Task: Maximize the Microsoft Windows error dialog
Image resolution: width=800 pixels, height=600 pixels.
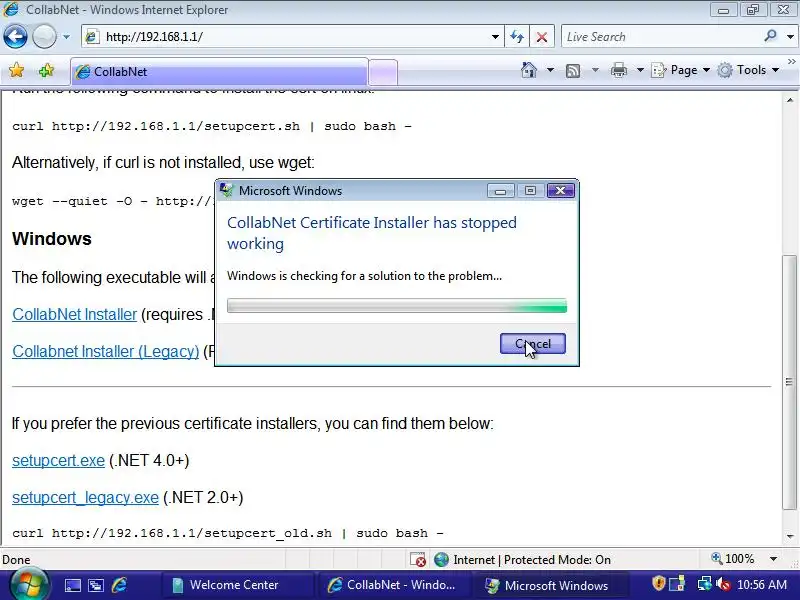Action: (x=530, y=191)
